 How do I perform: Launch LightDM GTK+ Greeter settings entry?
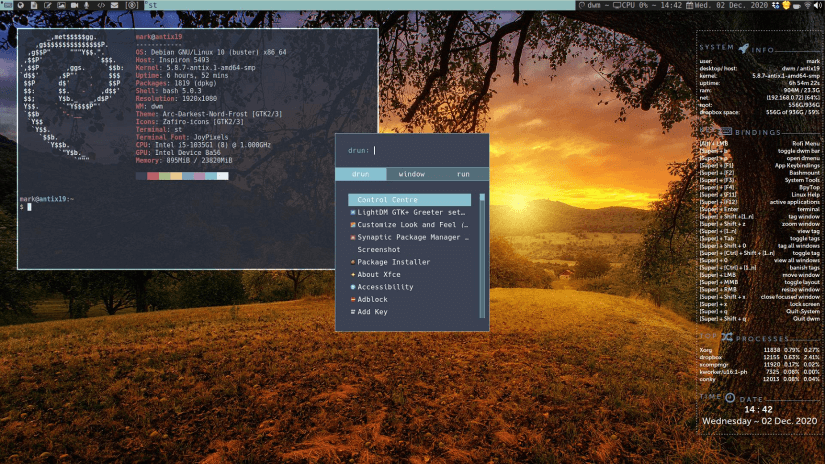tap(409, 213)
